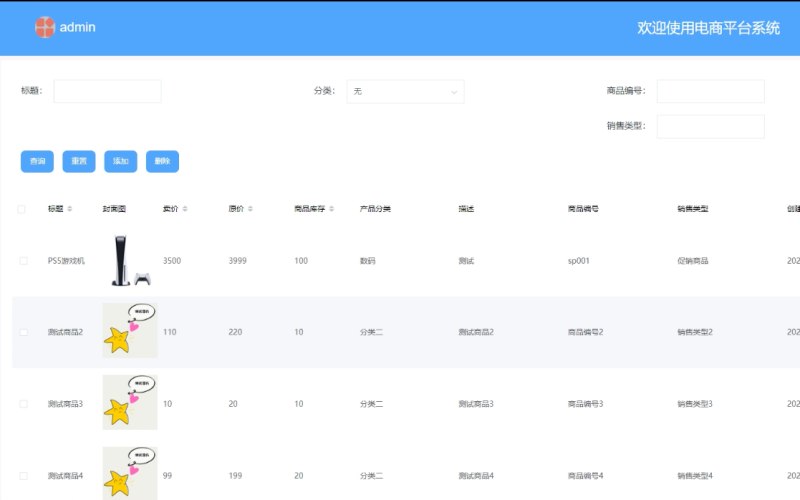Tick the checkbox for 测试商品3 row
The width and height of the screenshot is (800, 500).
pos(23,404)
